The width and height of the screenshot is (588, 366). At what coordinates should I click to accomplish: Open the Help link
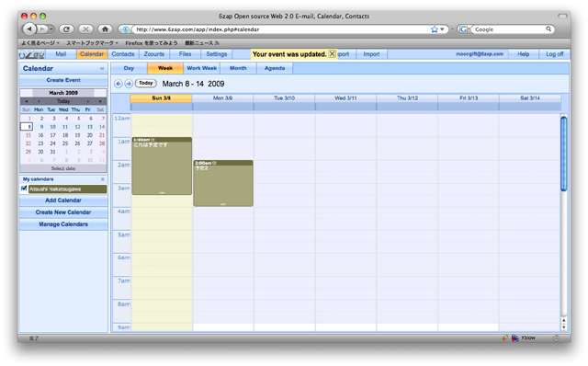click(523, 54)
